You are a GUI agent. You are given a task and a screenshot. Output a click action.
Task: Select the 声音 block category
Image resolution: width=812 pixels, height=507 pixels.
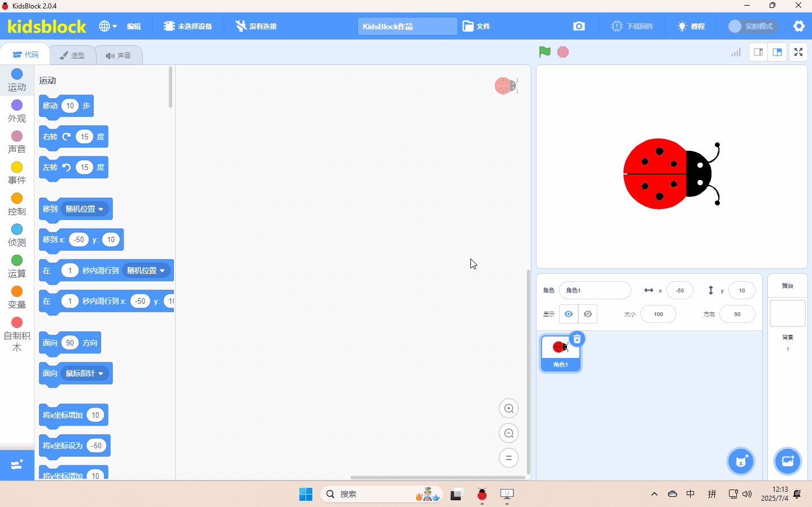click(x=17, y=142)
